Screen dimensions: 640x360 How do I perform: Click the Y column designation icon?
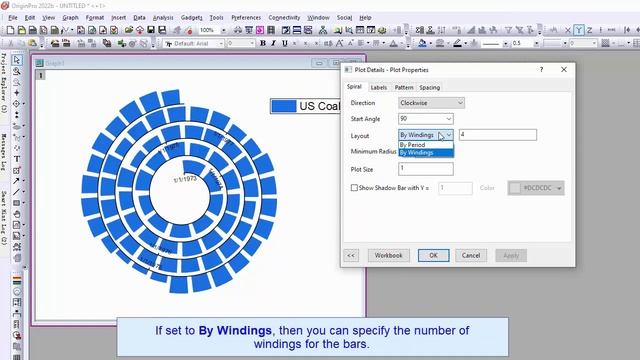pyautogui.click(x=578, y=30)
